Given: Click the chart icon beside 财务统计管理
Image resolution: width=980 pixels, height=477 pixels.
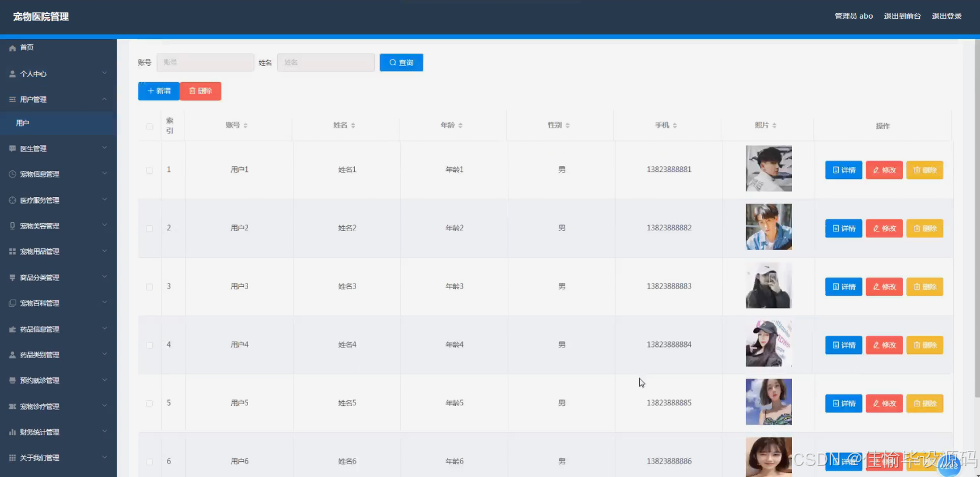Looking at the screenshot, I should click(x=12, y=433).
